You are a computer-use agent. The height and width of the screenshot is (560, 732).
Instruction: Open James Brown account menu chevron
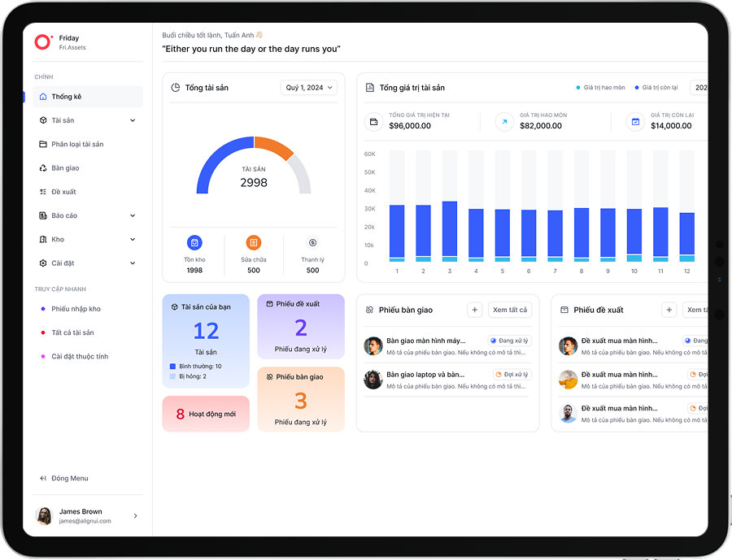[135, 515]
